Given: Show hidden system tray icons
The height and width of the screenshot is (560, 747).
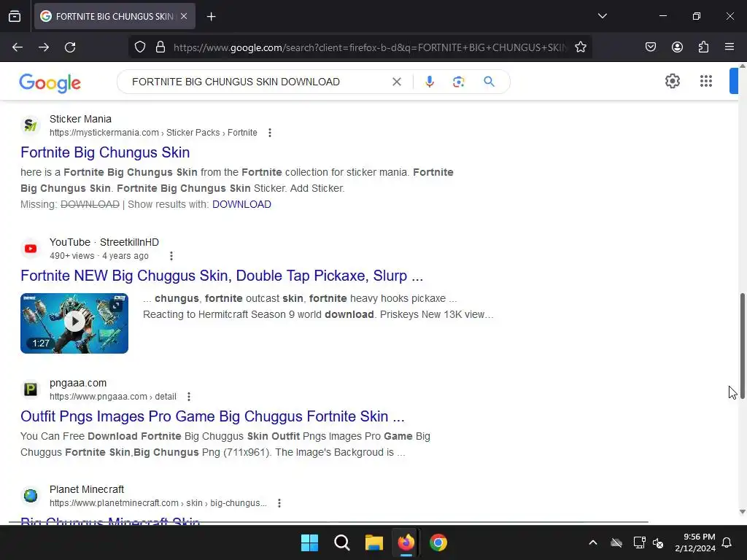Looking at the screenshot, I should 592,542.
